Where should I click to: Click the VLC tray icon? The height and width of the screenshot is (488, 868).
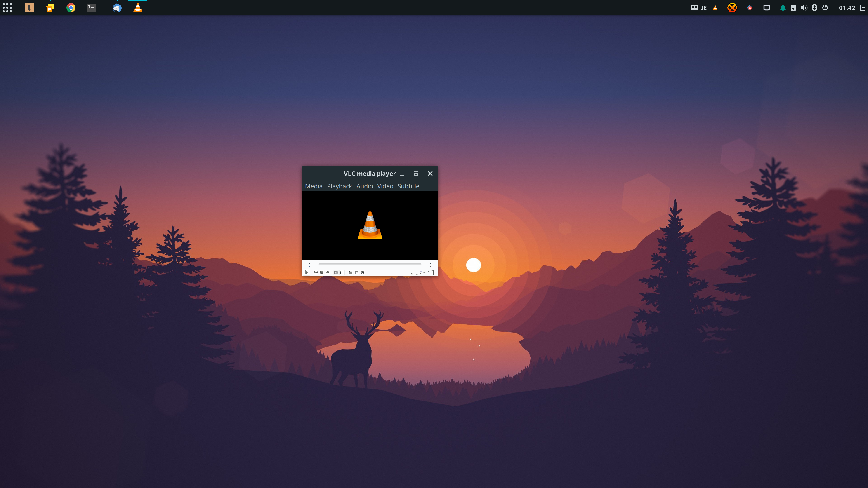tap(715, 8)
